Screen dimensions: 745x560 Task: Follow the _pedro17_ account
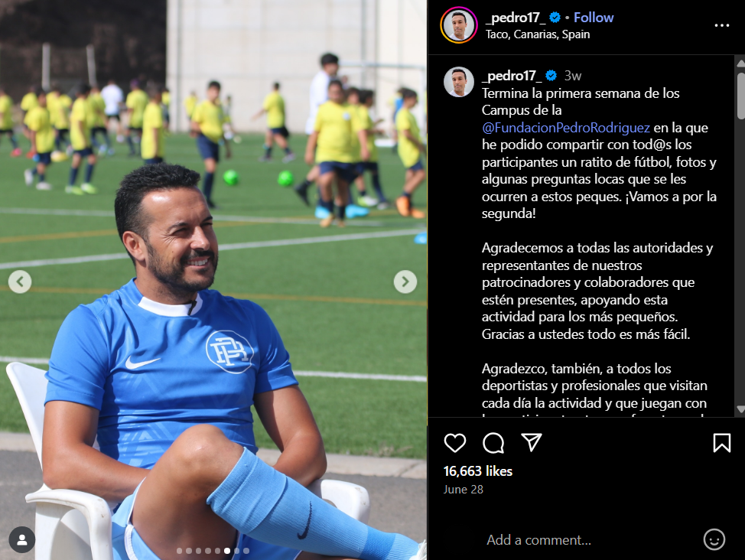594,18
